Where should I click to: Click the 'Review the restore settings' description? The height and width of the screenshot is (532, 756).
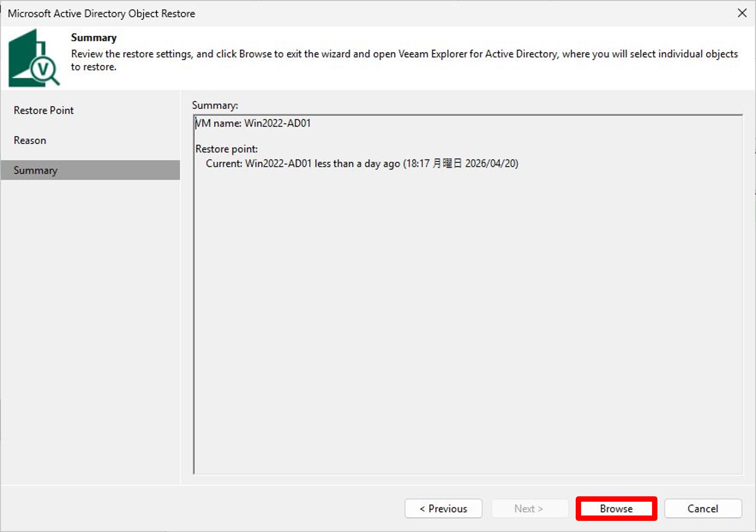click(404, 60)
